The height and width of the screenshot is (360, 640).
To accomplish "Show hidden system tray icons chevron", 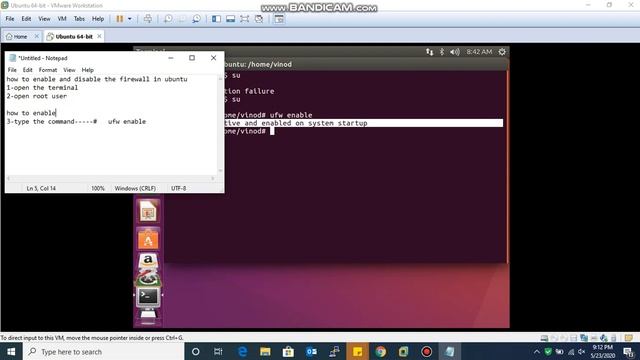I will [537, 351].
